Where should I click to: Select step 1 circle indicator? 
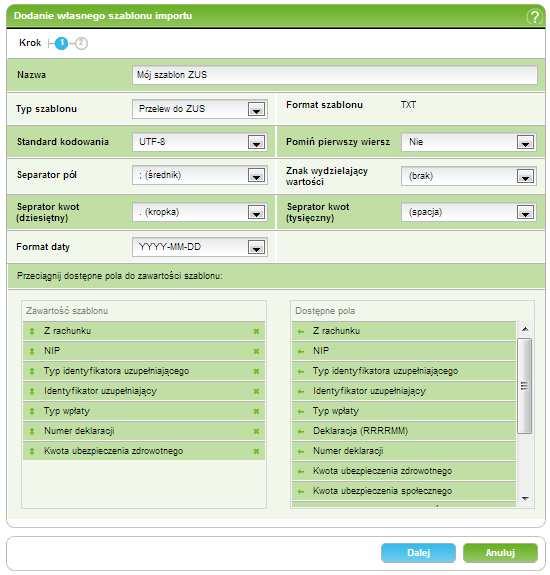62,43
